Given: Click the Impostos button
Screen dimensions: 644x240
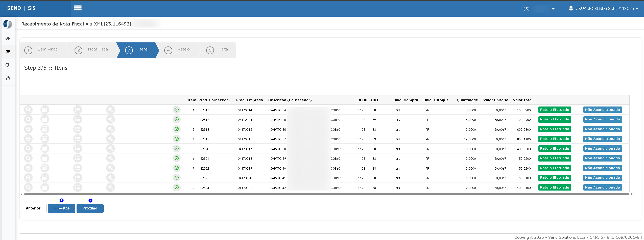Looking at the screenshot, I should [x=62, y=208].
